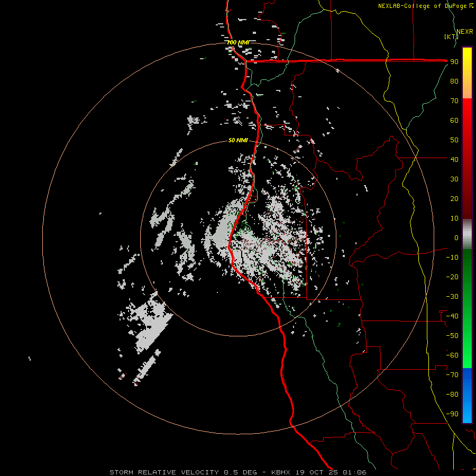Click the -80 value on velocity scale

point(452,395)
